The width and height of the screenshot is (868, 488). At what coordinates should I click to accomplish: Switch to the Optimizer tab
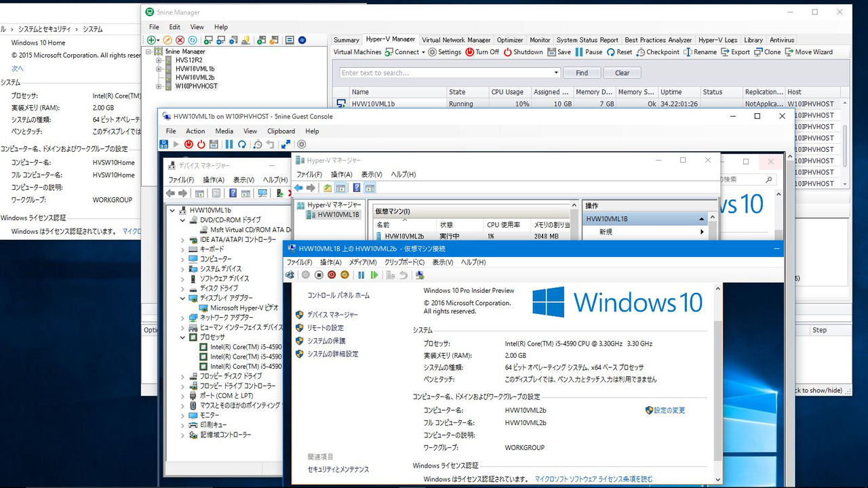tap(510, 40)
